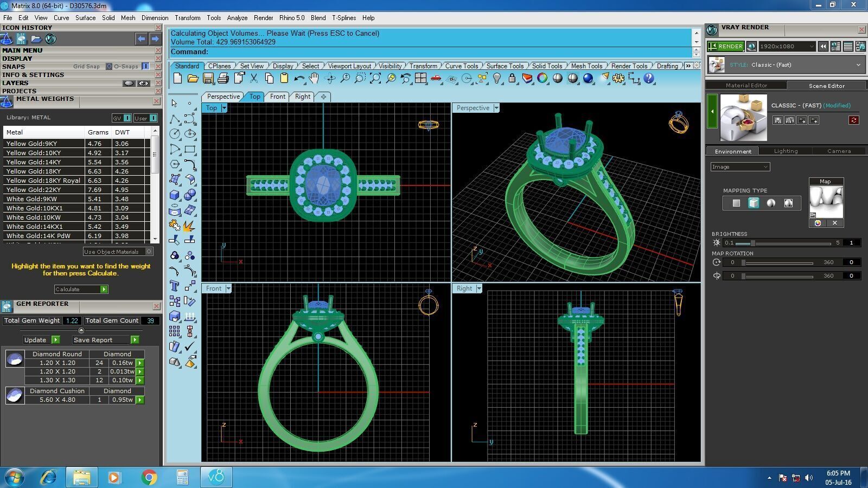Screen dimensions: 868x488
Task: Open Options with the gear icon
Action: (x=618, y=79)
